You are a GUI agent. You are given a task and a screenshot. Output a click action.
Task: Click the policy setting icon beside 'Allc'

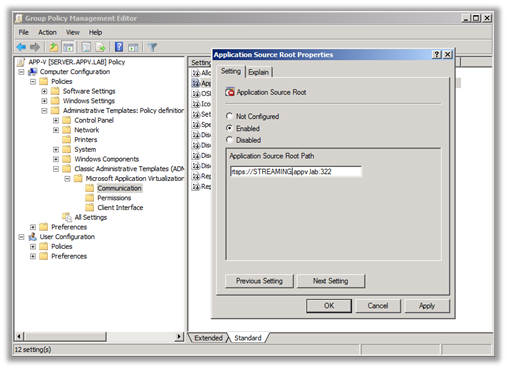click(x=196, y=73)
